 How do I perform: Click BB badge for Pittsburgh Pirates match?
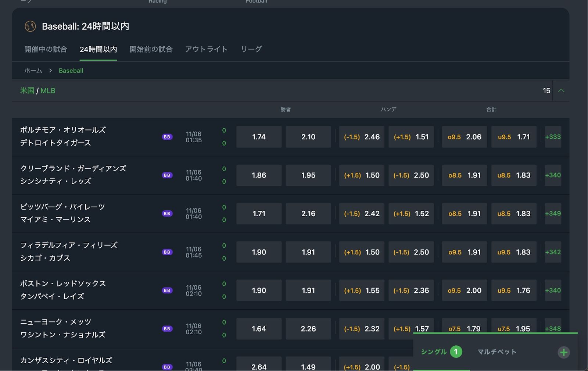167,214
